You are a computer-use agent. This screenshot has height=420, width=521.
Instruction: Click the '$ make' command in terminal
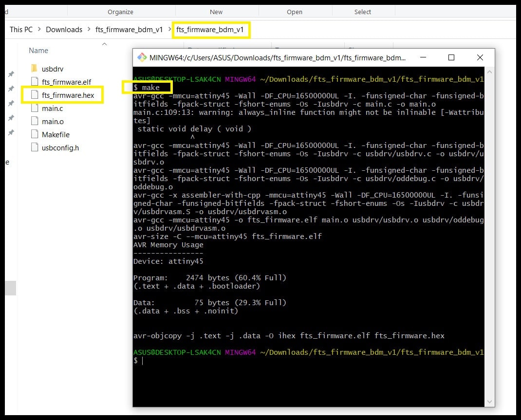tap(147, 88)
